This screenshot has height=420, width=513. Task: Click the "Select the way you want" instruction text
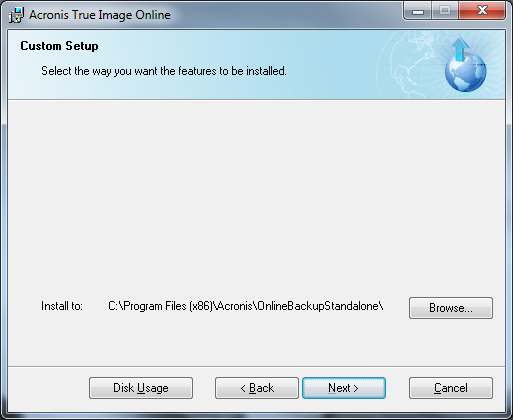(164, 71)
